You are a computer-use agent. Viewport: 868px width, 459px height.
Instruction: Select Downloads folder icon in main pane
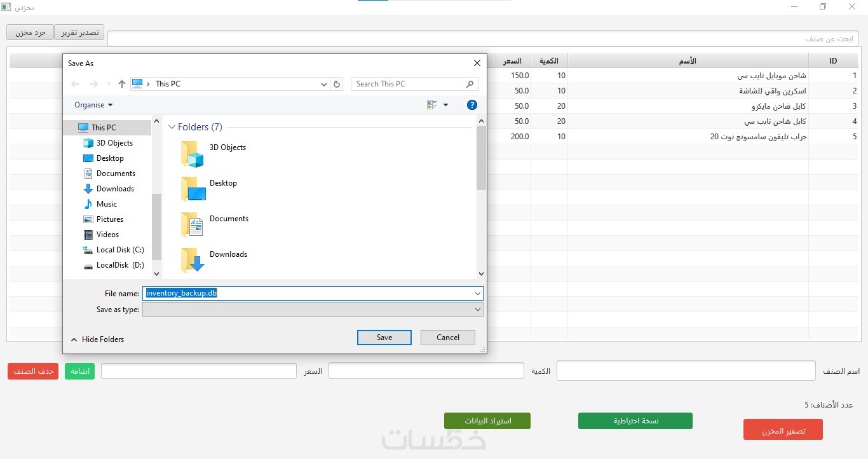193,260
